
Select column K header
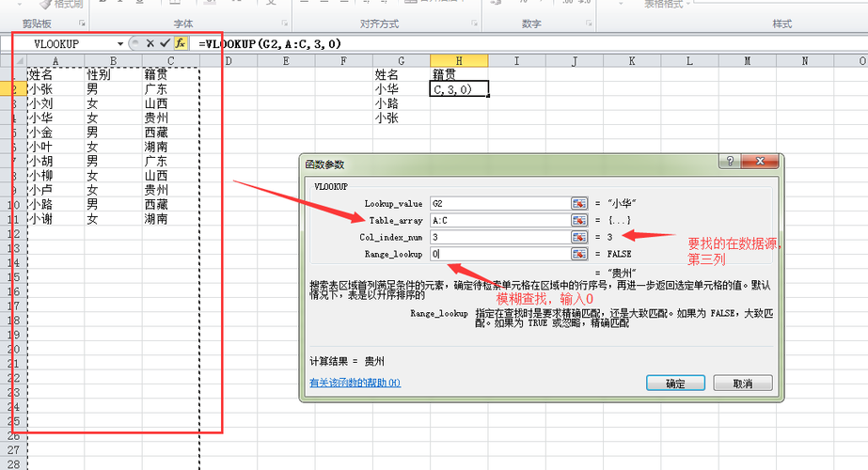click(x=632, y=61)
